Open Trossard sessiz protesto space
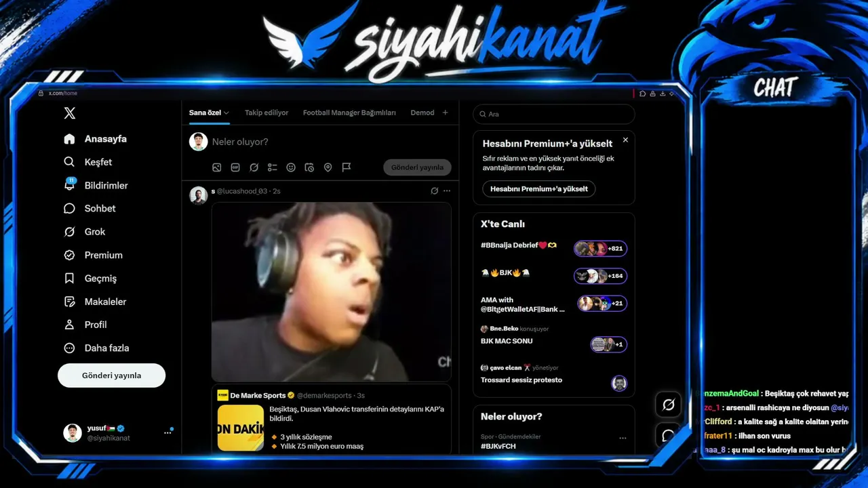The width and height of the screenshot is (868, 488). [521, 380]
